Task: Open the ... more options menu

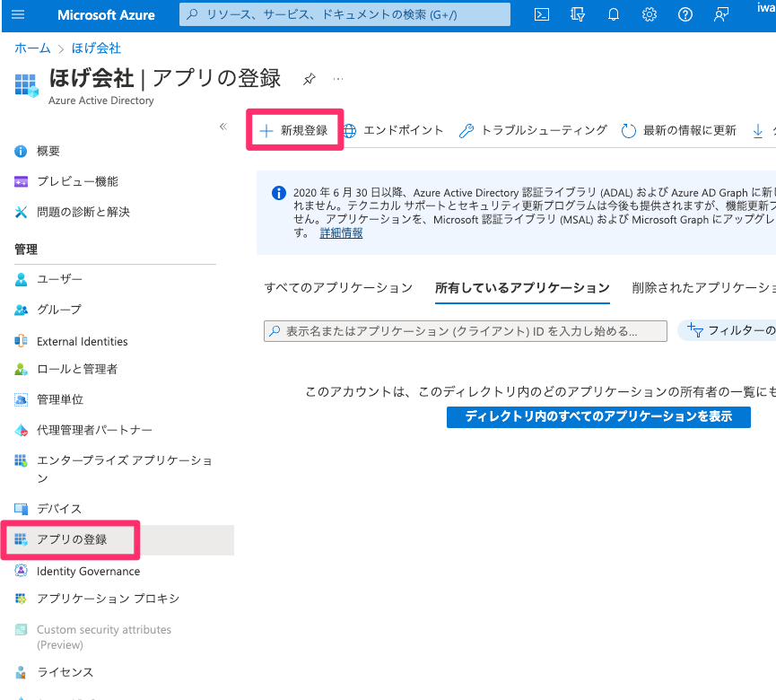Action: tap(338, 79)
